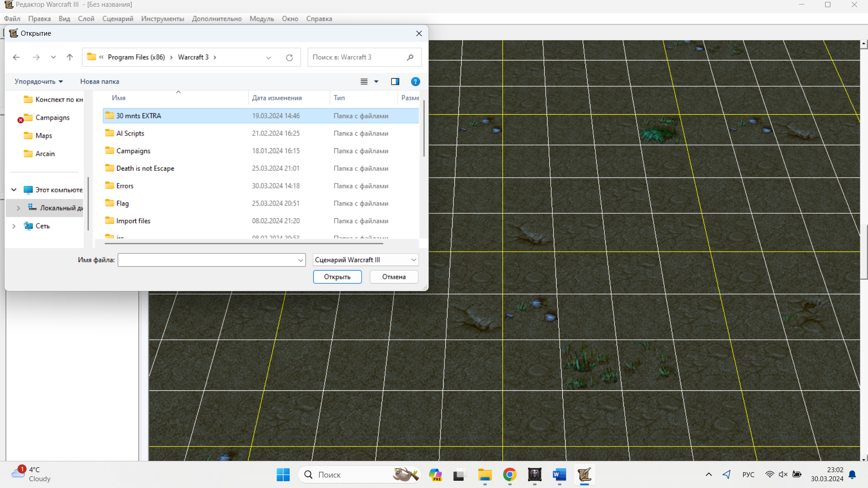Select the AI Scripts folder

click(261, 133)
